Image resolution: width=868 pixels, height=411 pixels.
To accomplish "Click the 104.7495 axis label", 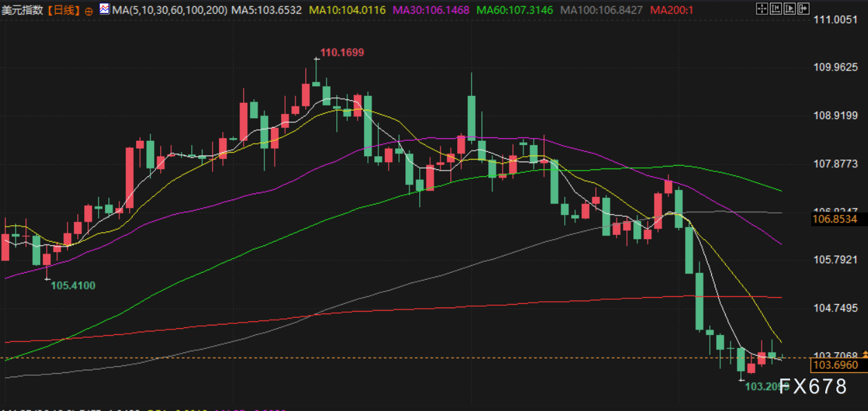I will (836, 307).
